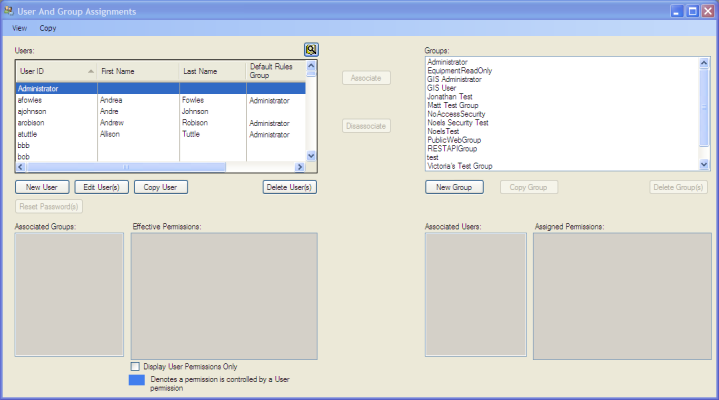Viewport: 719px width, 400px height.
Task: Click inside the Effective Permissions box
Action: (x=224, y=296)
